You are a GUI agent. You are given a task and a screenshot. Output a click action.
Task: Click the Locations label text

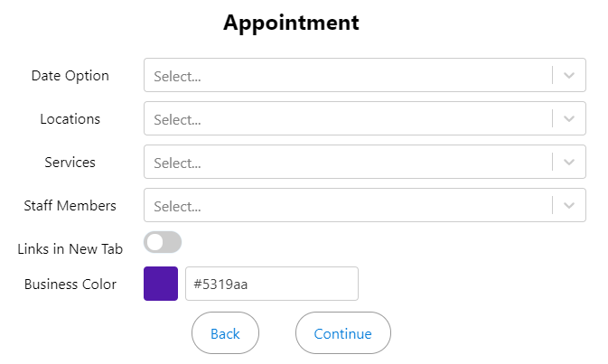tap(70, 119)
